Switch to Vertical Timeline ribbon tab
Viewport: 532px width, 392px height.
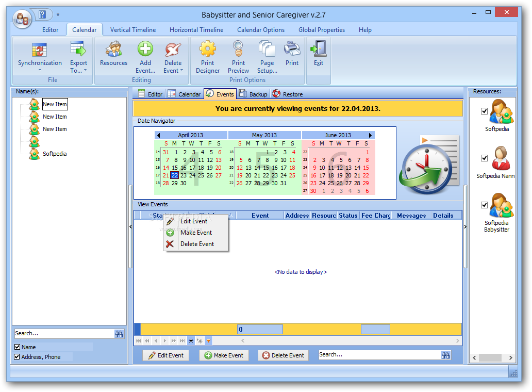pyautogui.click(x=133, y=30)
